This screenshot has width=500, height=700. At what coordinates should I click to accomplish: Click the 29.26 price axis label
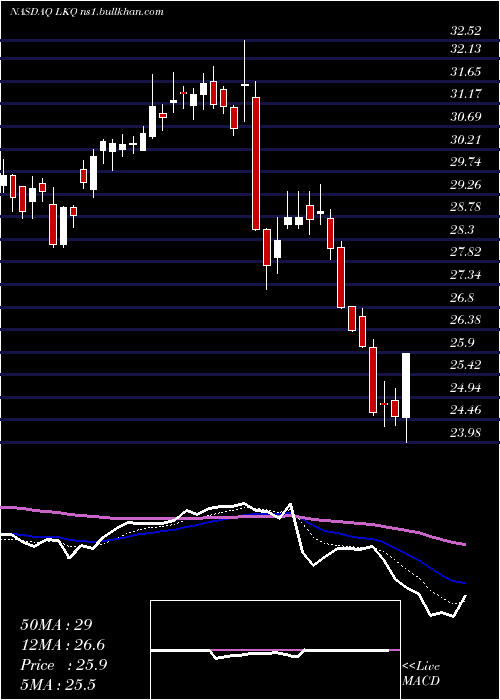pyautogui.click(x=466, y=184)
